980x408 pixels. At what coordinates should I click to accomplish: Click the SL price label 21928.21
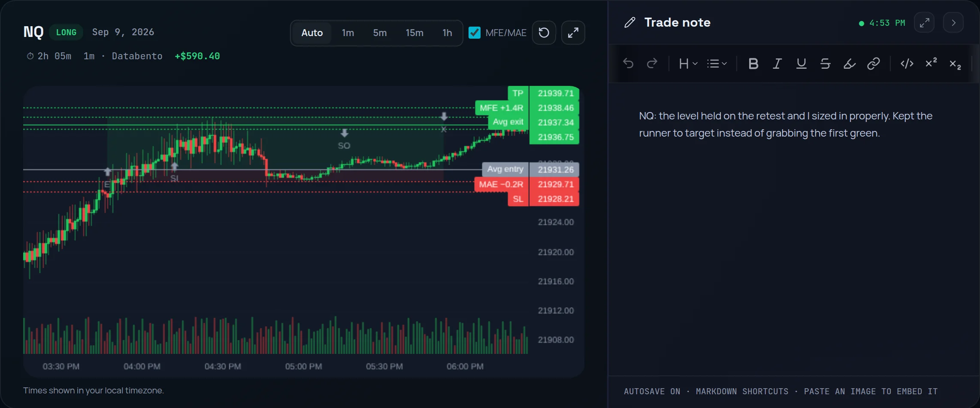pos(554,199)
